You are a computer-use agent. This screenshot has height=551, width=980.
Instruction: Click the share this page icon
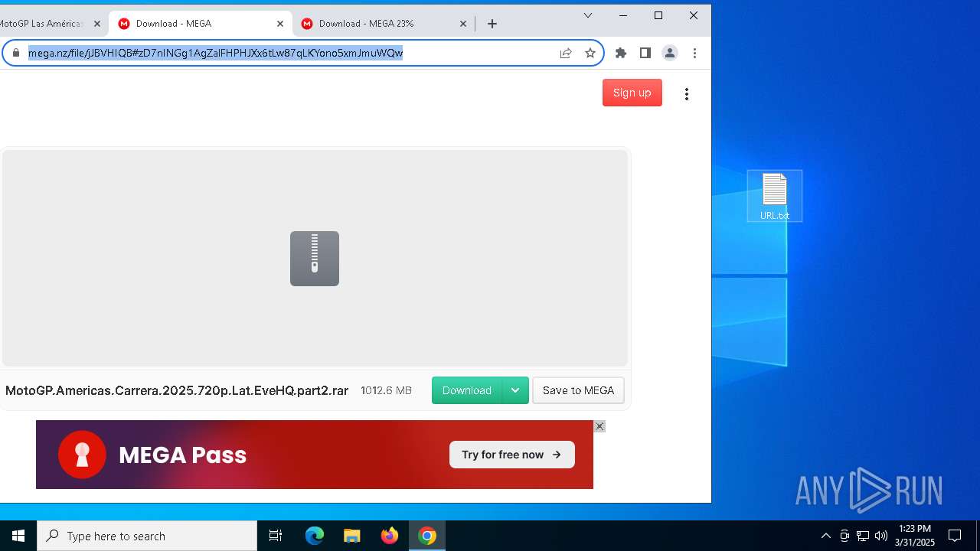click(x=566, y=53)
